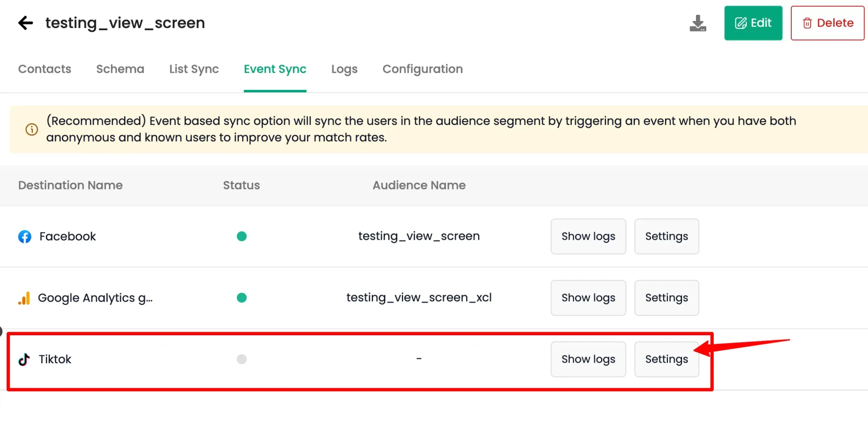Show logs for Facebook

pyautogui.click(x=588, y=236)
